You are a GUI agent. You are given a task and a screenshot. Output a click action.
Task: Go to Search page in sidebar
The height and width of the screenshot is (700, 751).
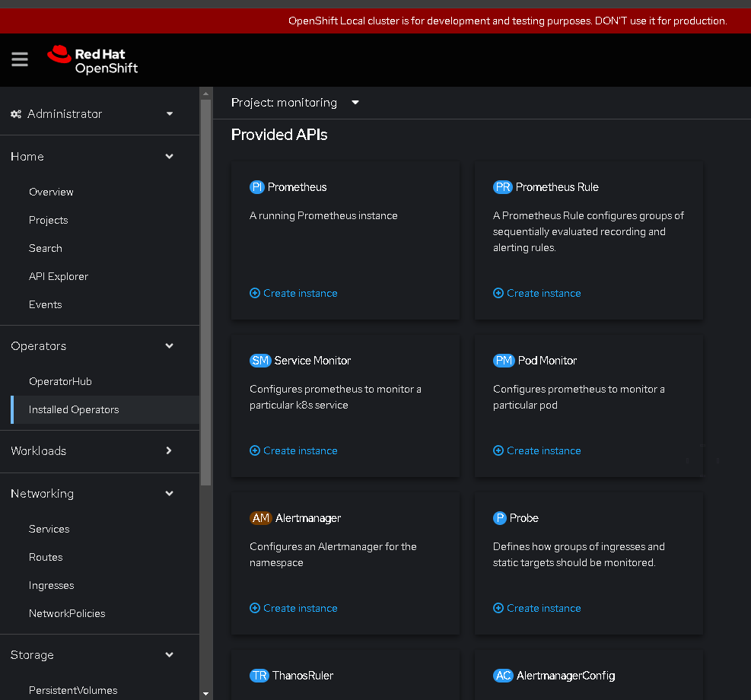coord(46,249)
